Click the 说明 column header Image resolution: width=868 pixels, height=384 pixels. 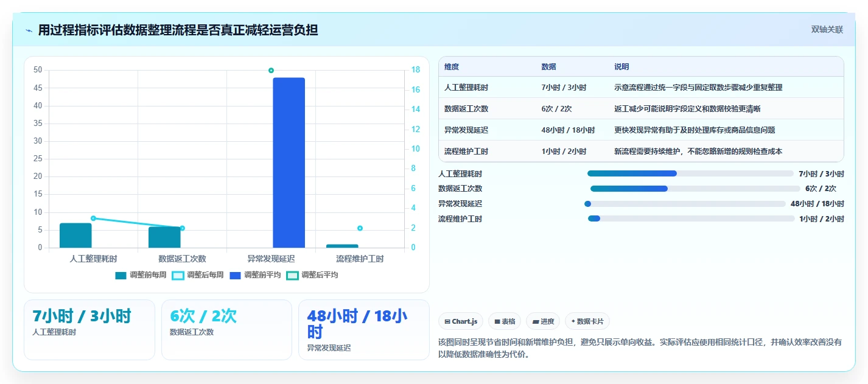(x=621, y=67)
